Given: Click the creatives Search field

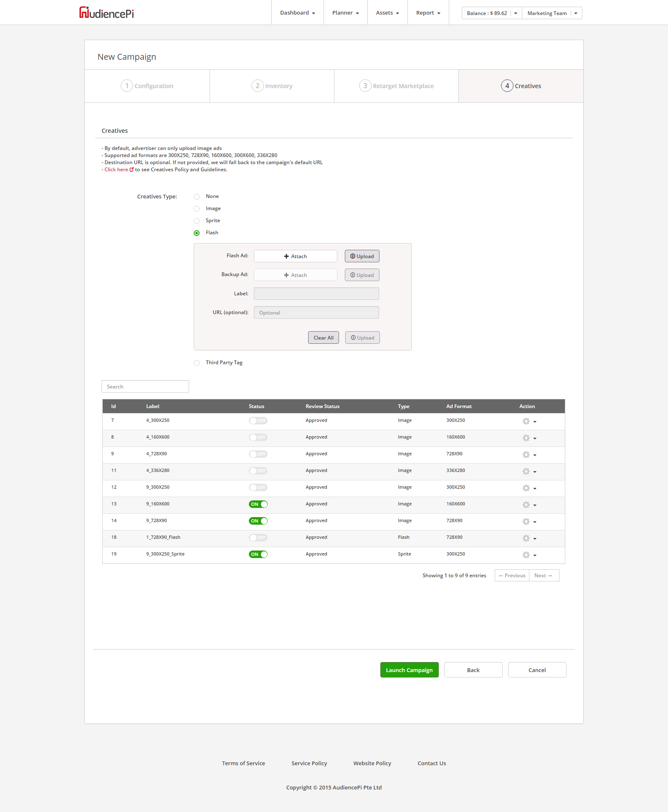Looking at the screenshot, I should coord(145,387).
